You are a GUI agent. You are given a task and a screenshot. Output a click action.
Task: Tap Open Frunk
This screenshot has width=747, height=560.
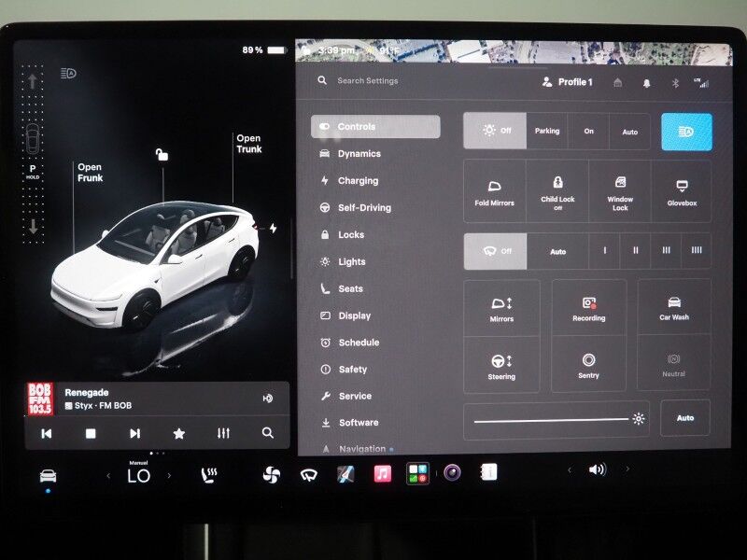[x=90, y=173]
